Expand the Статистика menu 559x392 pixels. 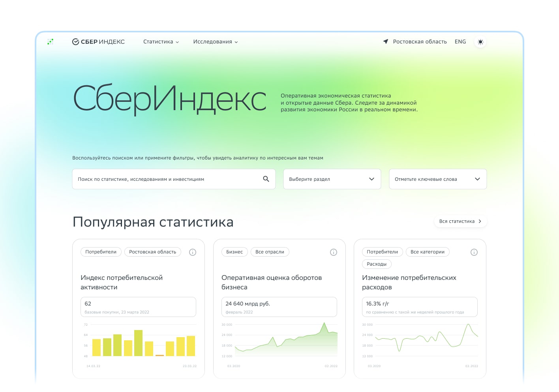tap(161, 42)
